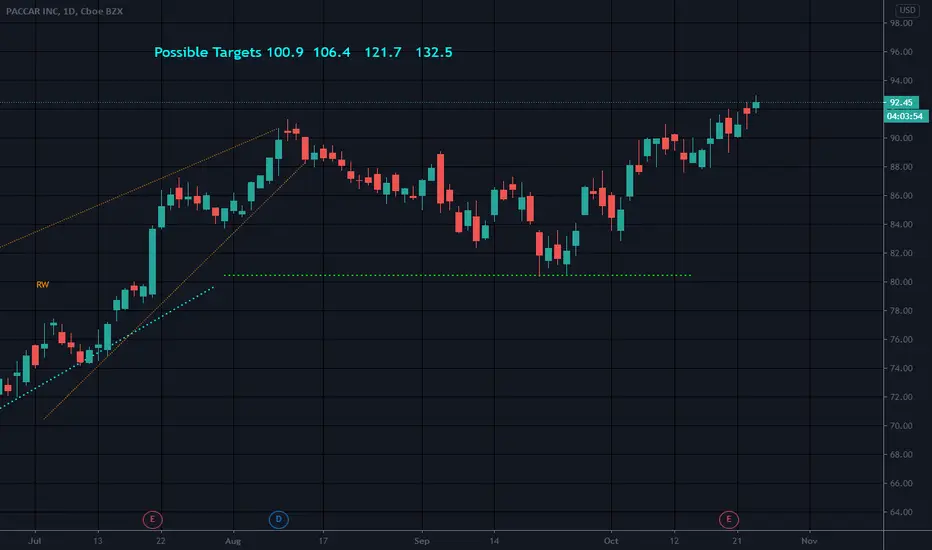Screen dimensions: 932x550
Task: Click the Nov label on time axis
Action: (809, 541)
